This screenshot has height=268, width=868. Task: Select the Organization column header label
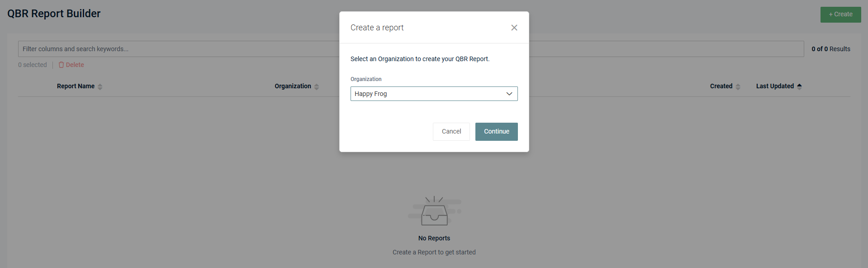[x=293, y=86]
